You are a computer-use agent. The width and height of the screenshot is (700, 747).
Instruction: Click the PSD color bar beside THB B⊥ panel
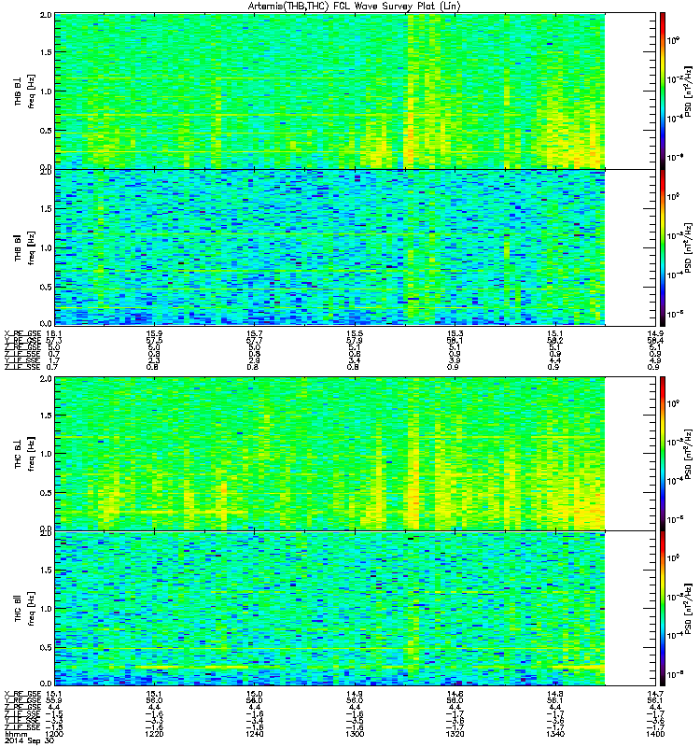(x=663, y=91)
